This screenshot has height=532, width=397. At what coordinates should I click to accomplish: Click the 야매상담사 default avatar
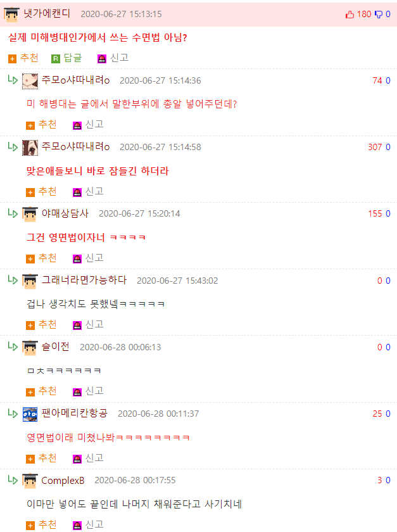(x=30, y=215)
